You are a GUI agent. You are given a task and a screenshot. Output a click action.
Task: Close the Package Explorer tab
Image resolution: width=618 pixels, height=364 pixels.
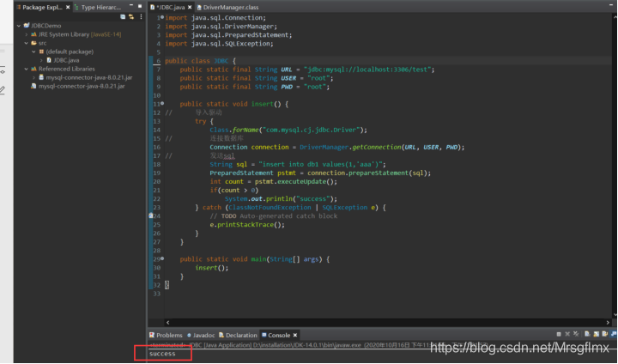(x=68, y=7)
